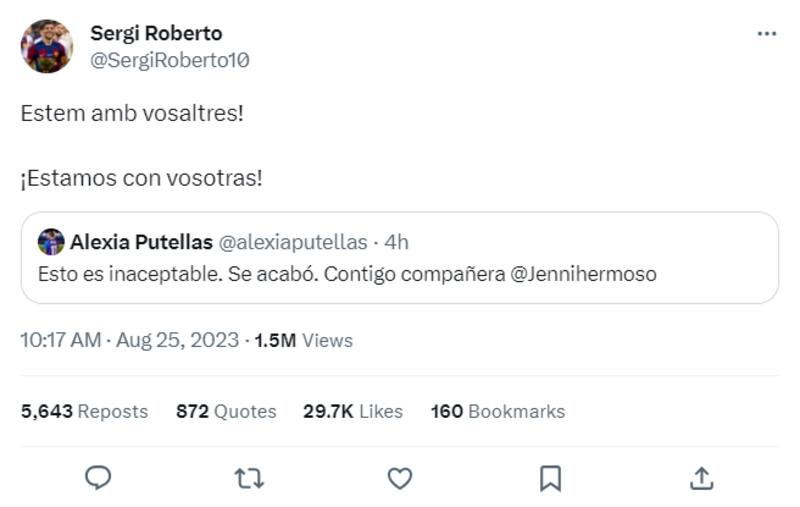View the 872 Quotes list
Image resolution: width=800 pixels, height=507 pixels.
click(x=226, y=411)
